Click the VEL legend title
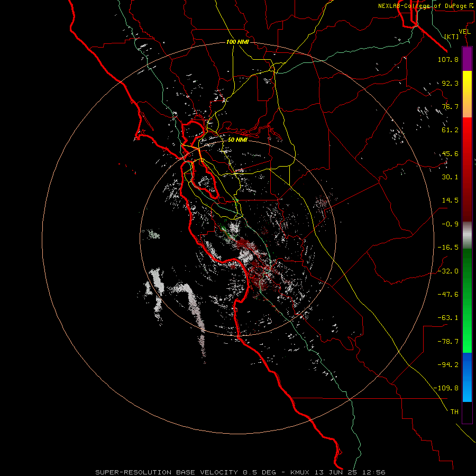Screen dimensions: 476x476 (x=464, y=32)
